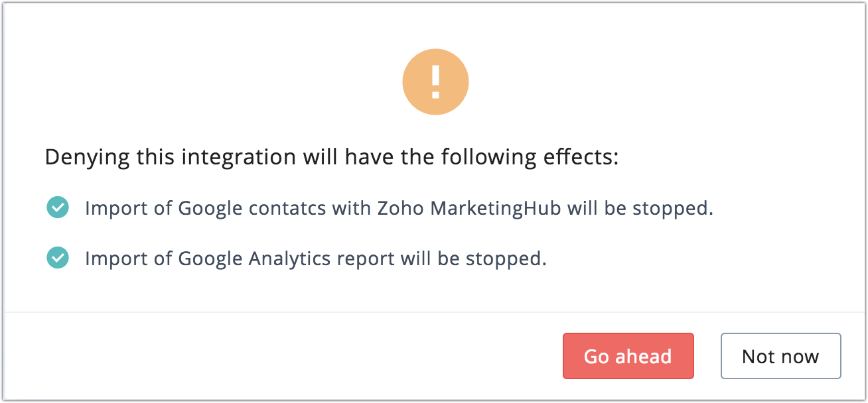The width and height of the screenshot is (868, 403).
Task: Click the teal checkmark beside Google contacts line
Action: 58,207
